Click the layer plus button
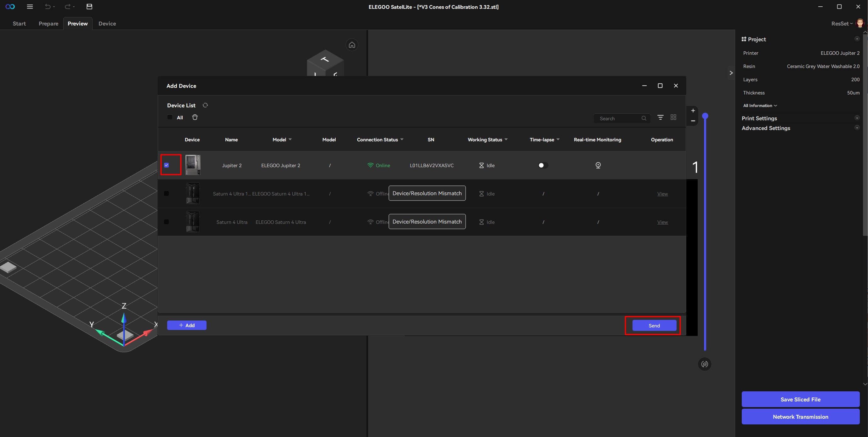The width and height of the screenshot is (868, 437). click(693, 111)
